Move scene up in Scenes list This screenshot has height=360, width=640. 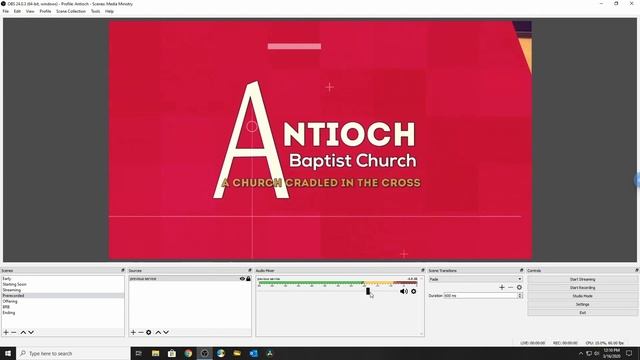(x=23, y=332)
